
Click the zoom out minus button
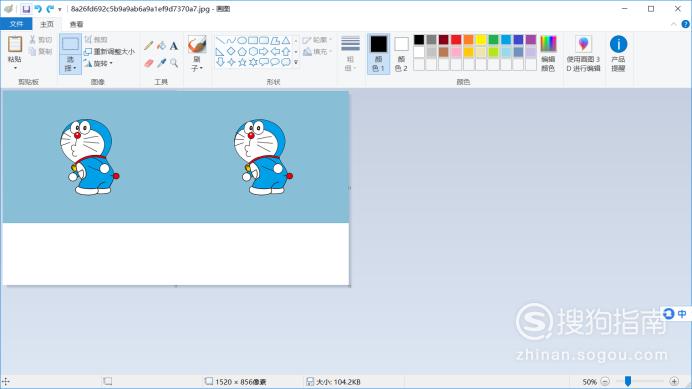pyautogui.click(x=605, y=381)
